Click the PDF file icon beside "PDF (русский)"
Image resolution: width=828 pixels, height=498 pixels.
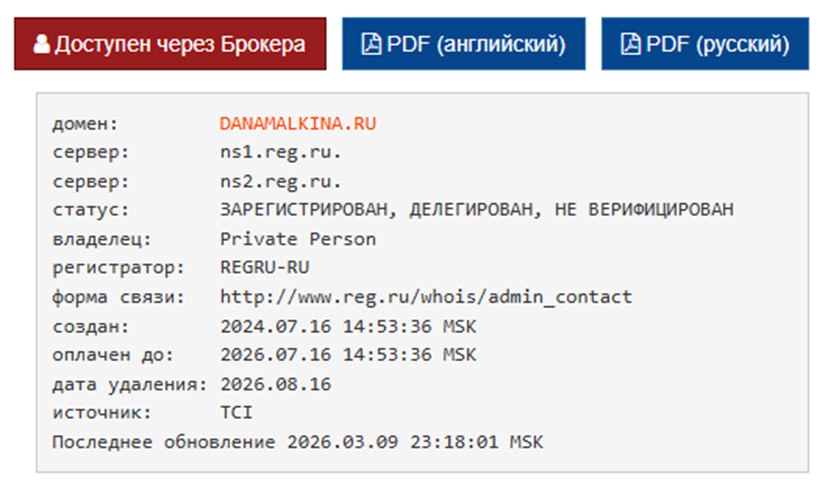click(x=630, y=45)
